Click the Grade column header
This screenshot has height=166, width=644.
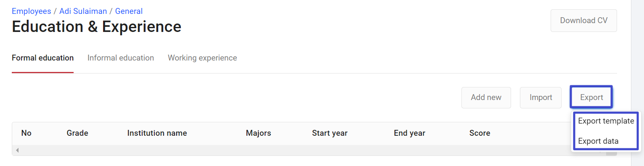[77, 133]
